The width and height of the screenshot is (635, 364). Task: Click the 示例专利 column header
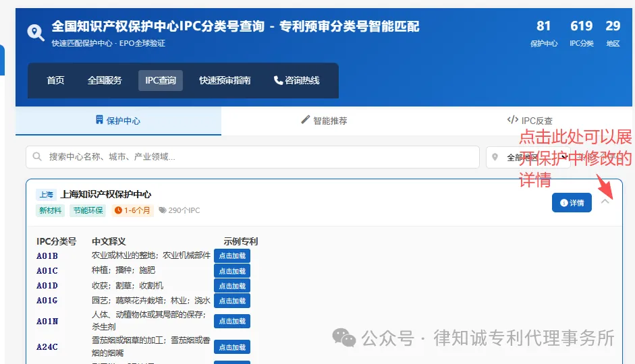[240, 241]
